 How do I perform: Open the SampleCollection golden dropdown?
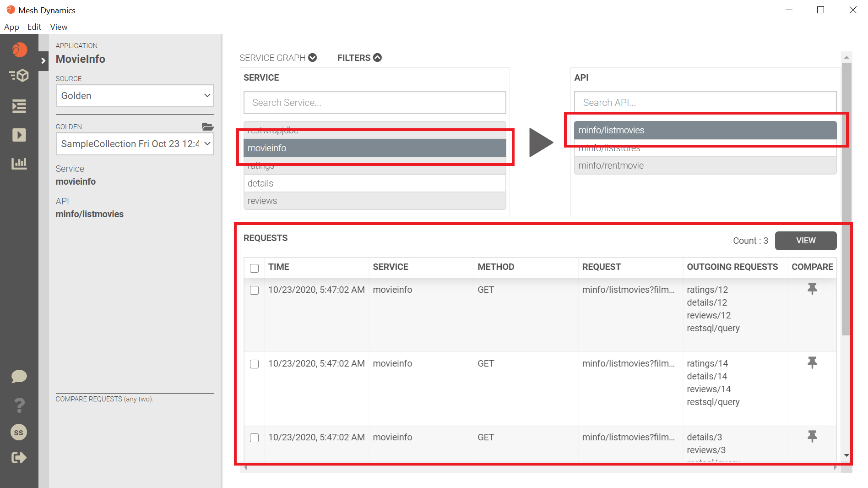[135, 144]
